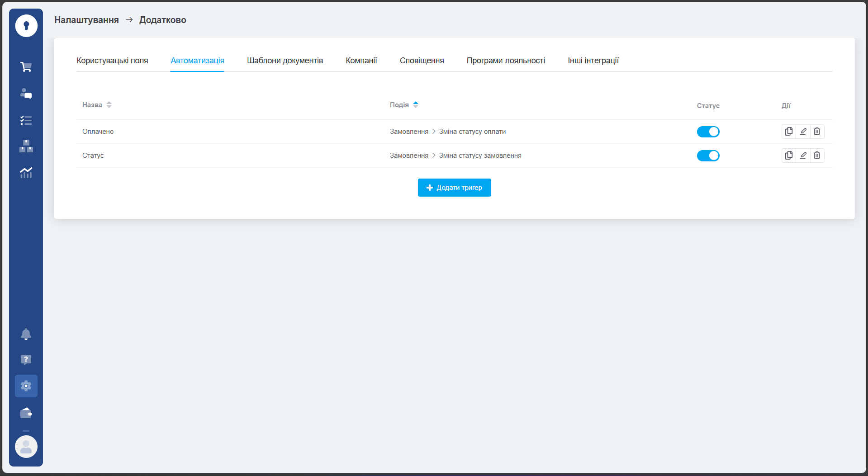Delete the Статус trigger
Viewport: 868px width, 476px height.
click(817, 156)
